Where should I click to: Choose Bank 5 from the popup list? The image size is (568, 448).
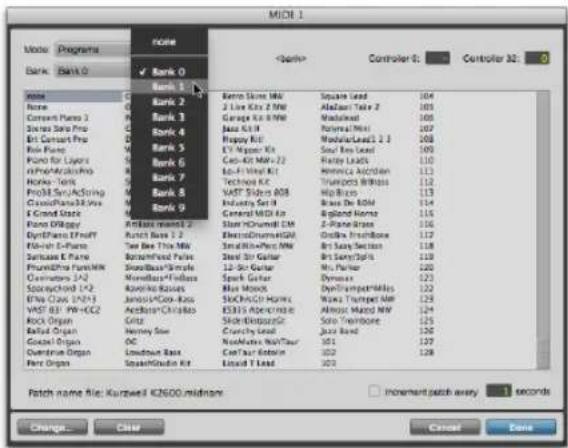[169, 147]
